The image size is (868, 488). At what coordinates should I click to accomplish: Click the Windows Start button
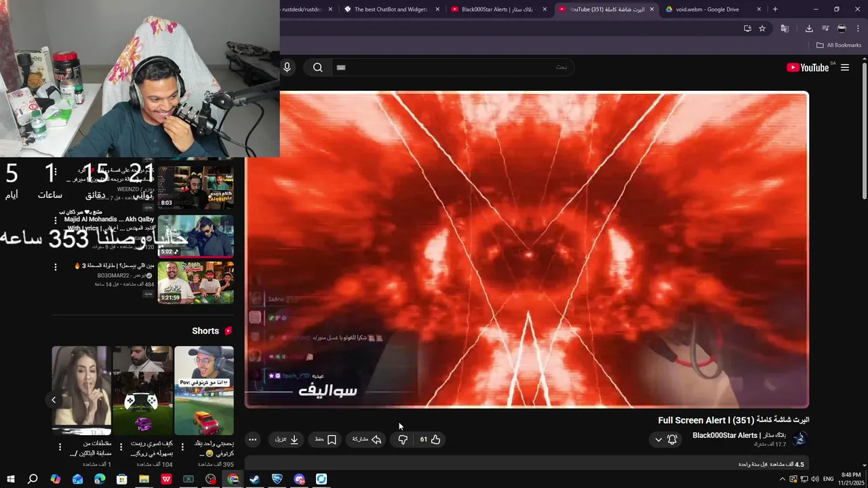10,479
